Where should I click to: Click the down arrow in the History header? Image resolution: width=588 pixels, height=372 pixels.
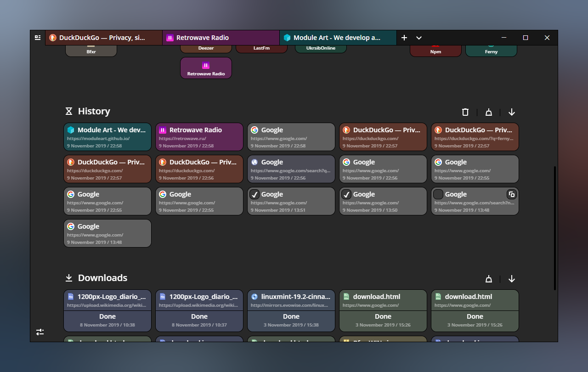point(512,112)
